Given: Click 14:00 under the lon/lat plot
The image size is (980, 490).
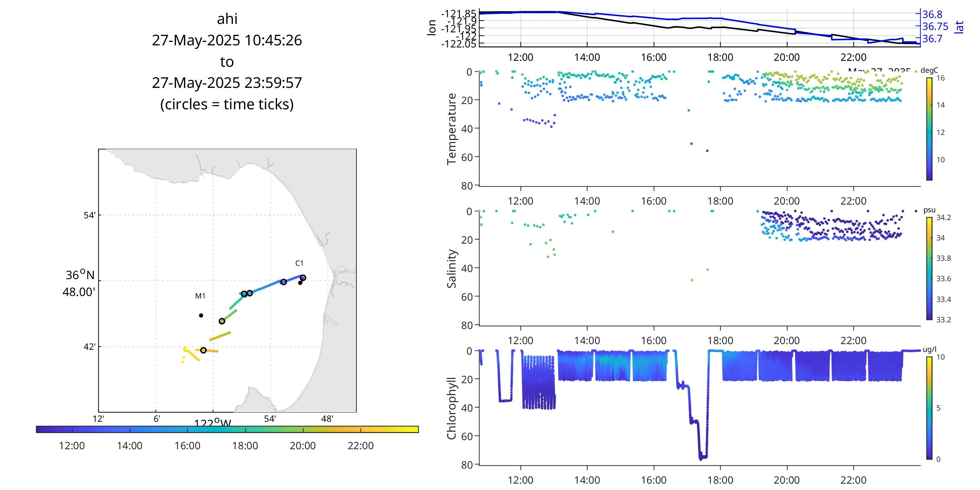Looking at the screenshot, I should [587, 57].
